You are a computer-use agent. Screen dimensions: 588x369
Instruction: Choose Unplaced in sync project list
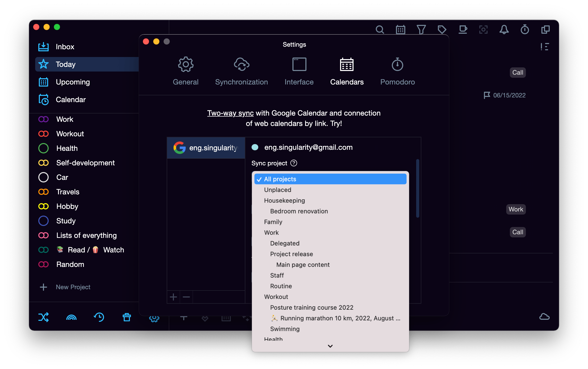(330, 190)
